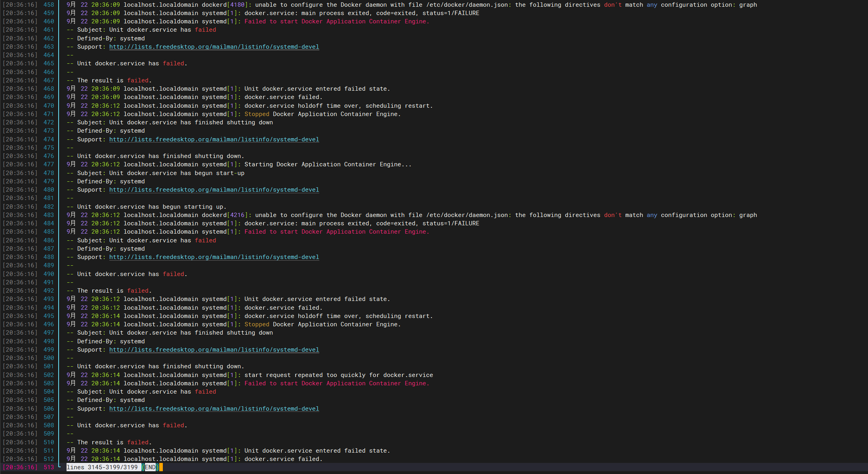Click red 'failed.' on line 465
Screen dimensions: 868x474
[x=175, y=63]
